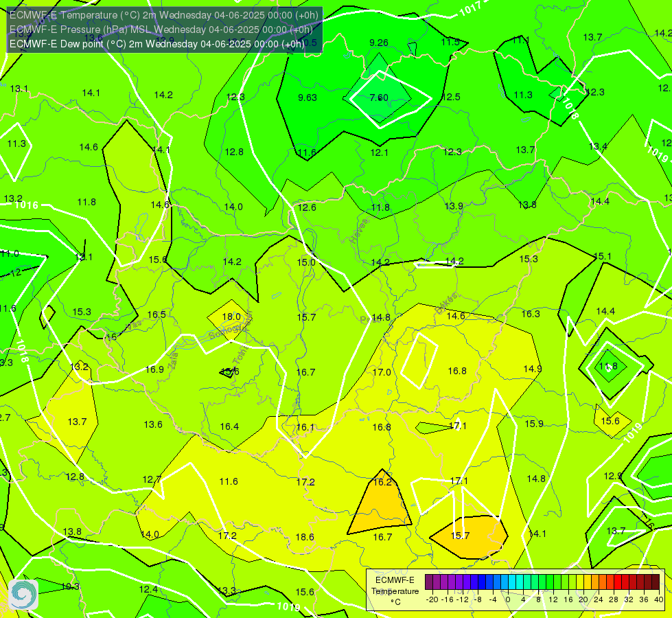Click the 16.2 value in the orange area
This screenshot has width=672, height=618.
click(x=382, y=482)
